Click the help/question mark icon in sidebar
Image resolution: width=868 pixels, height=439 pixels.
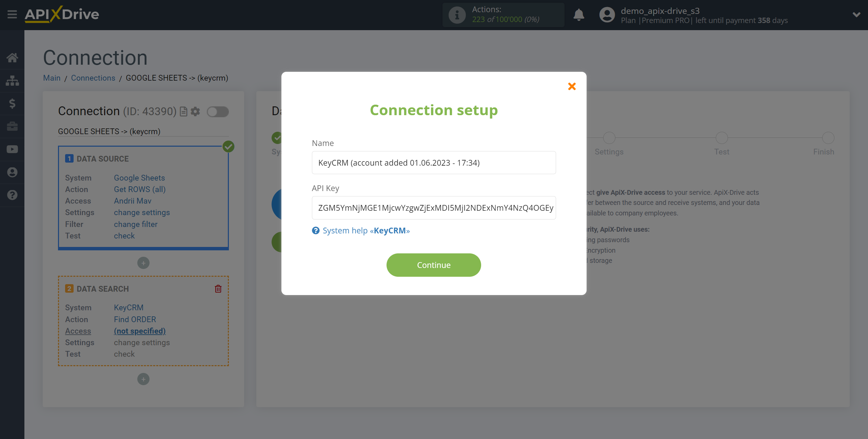tap(12, 195)
